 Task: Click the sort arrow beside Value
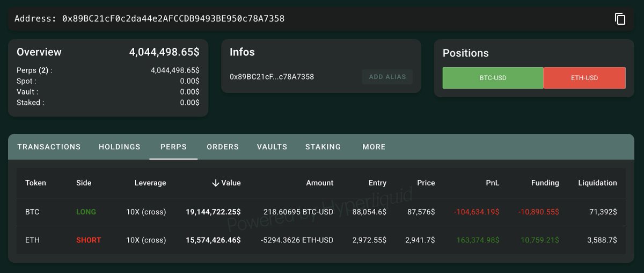(216, 183)
